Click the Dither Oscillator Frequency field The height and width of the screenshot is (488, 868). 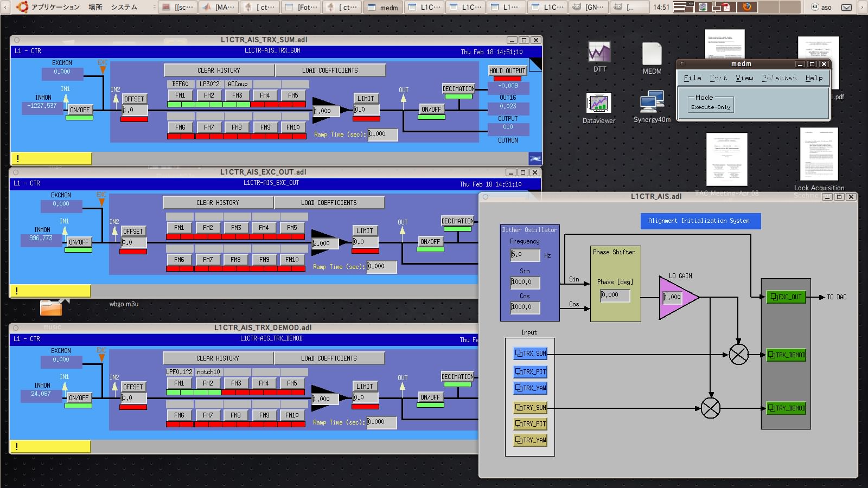(x=525, y=254)
